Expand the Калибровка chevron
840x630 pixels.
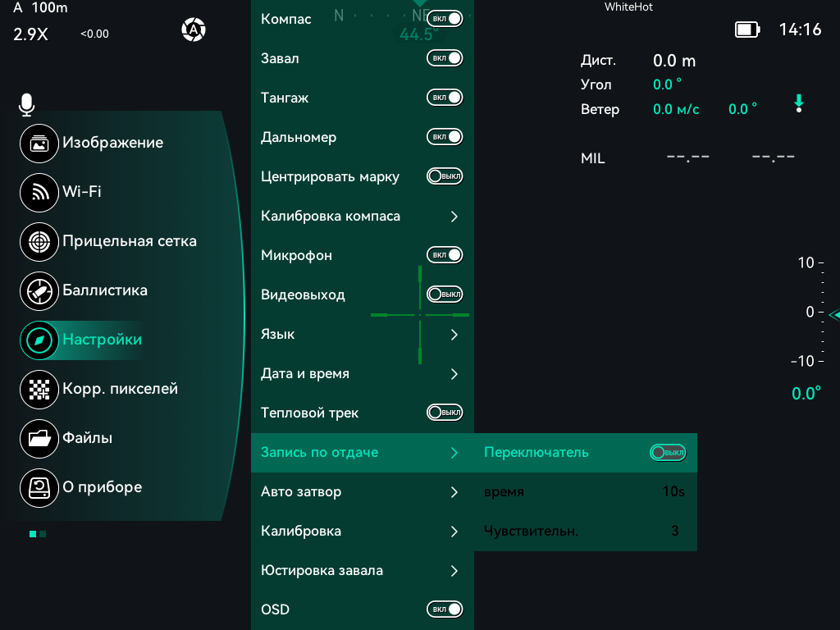coord(454,532)
